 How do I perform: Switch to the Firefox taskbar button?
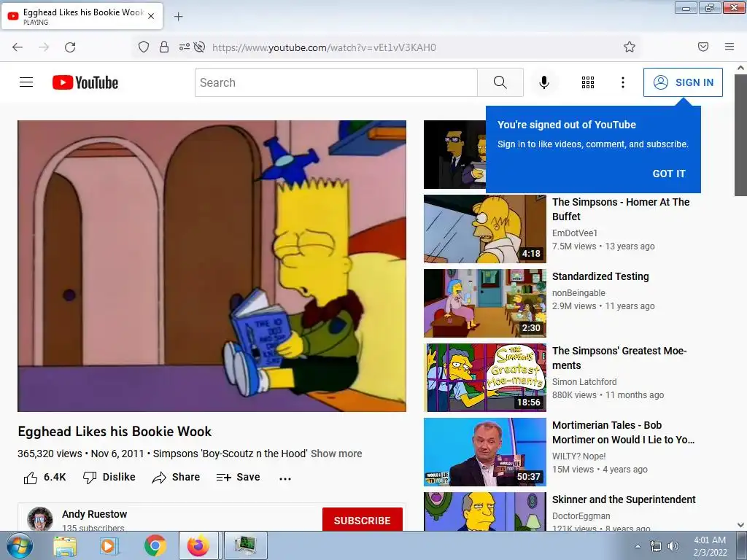tap(198, 545)
